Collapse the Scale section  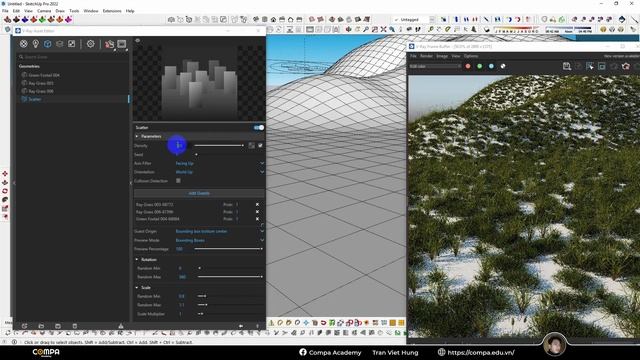[137, 288]
